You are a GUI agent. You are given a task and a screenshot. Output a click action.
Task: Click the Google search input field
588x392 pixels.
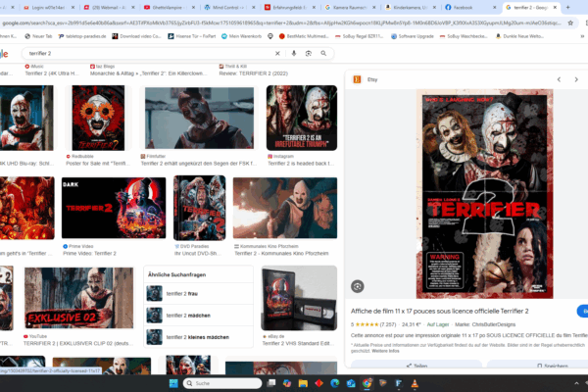tap(150, 53)
